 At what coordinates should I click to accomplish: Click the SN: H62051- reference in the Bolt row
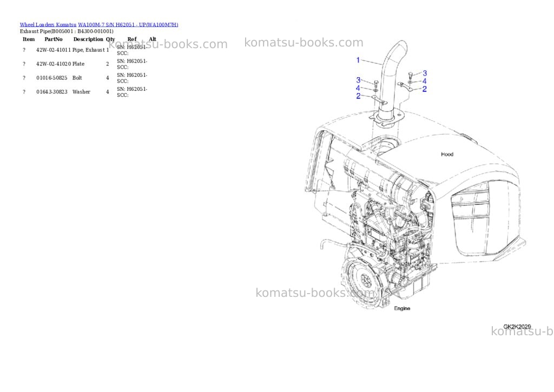132,75
